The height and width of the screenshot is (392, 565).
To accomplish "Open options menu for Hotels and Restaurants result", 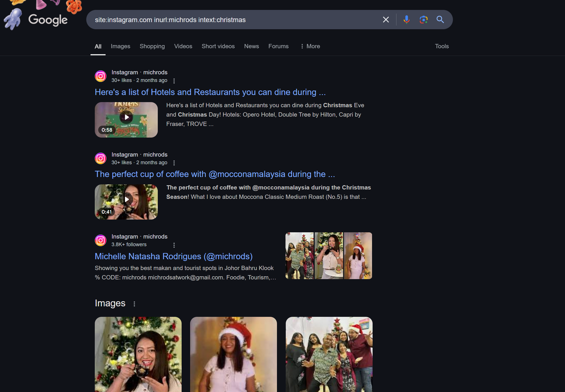I will (174, 81).
